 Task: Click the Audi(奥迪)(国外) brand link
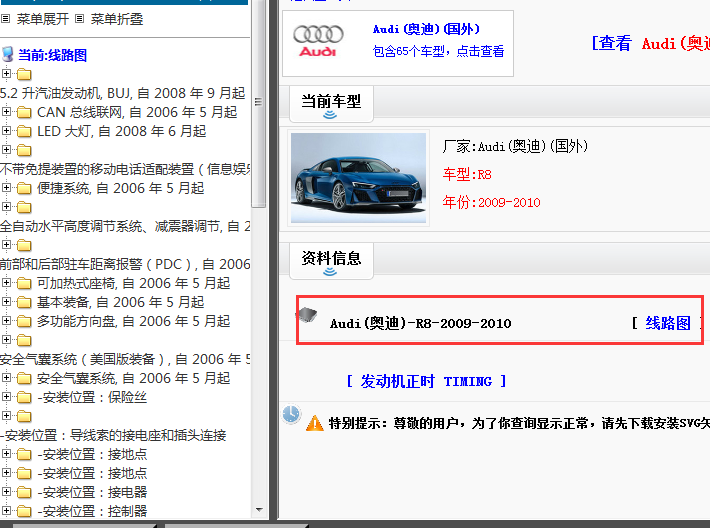coord(426,29)
